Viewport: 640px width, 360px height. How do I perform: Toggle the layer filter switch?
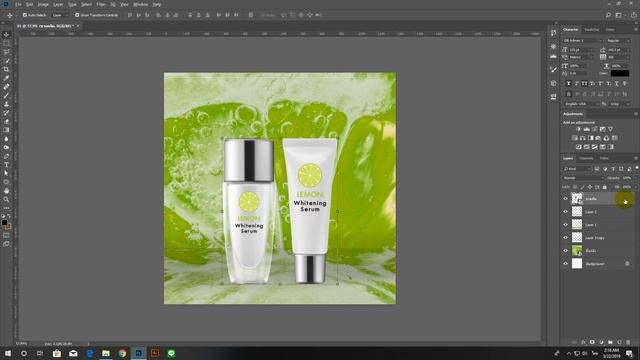[x=636, y=168]
